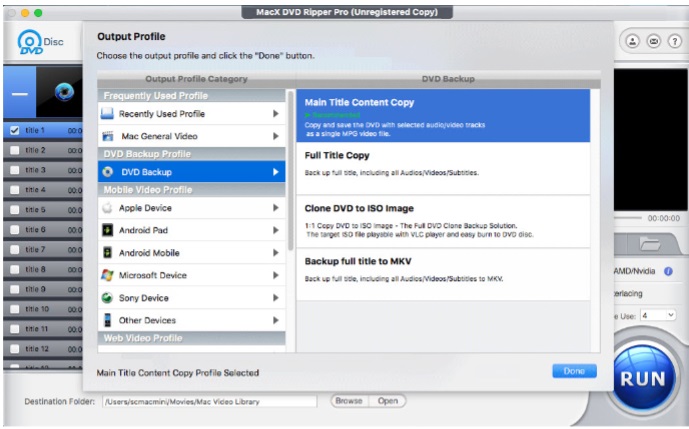
Task: Click the category list scrollbar
Action: 290,171
